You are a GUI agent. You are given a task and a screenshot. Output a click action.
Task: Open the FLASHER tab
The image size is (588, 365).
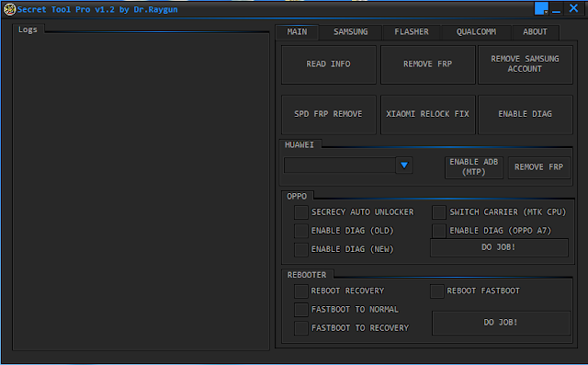(x=412, y=32)
